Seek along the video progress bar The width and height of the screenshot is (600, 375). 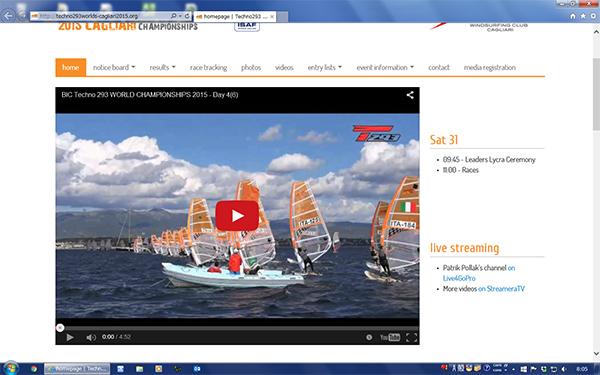(237, 328)
